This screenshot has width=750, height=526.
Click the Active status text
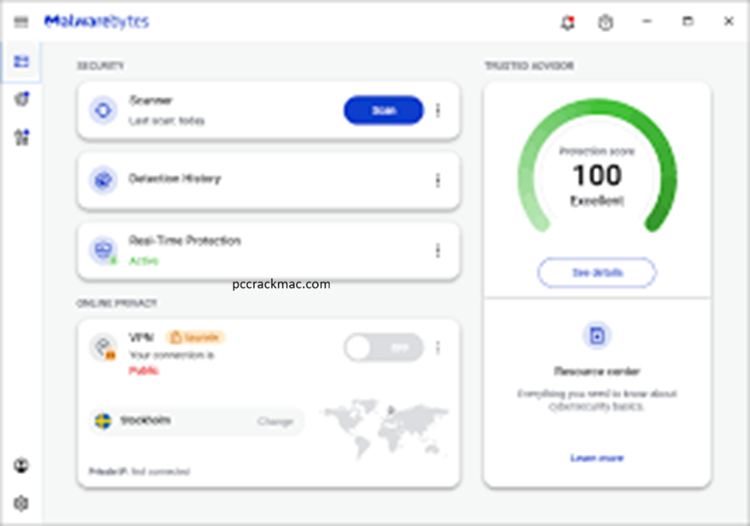click(x=143, y=261)
